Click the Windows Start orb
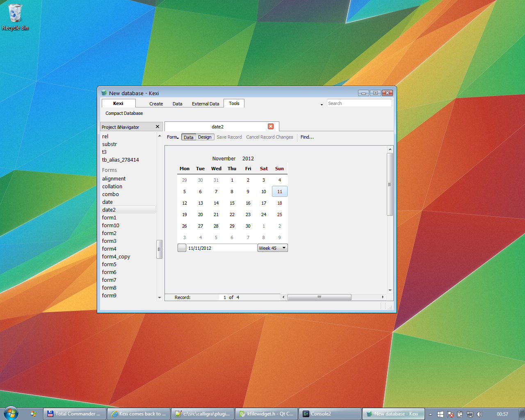Viewport: 525px width, 420px height. click(x=11, y=413)
